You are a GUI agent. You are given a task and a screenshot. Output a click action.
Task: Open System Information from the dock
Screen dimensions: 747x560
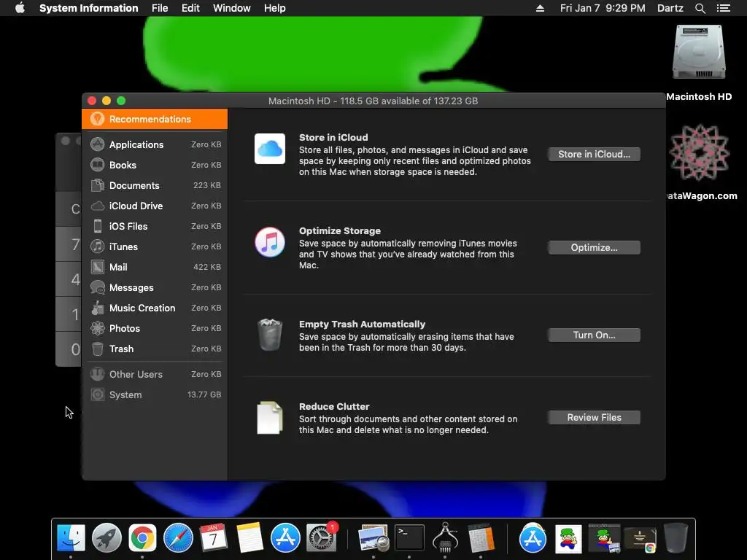(445, 537)
